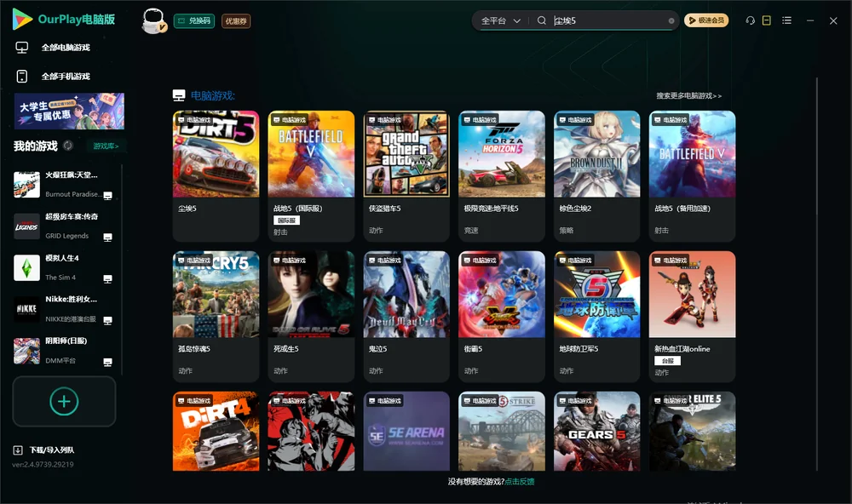The image size is (852, 504).
Task: Click the yellow icon beside the headset
Action: (767, 20)
